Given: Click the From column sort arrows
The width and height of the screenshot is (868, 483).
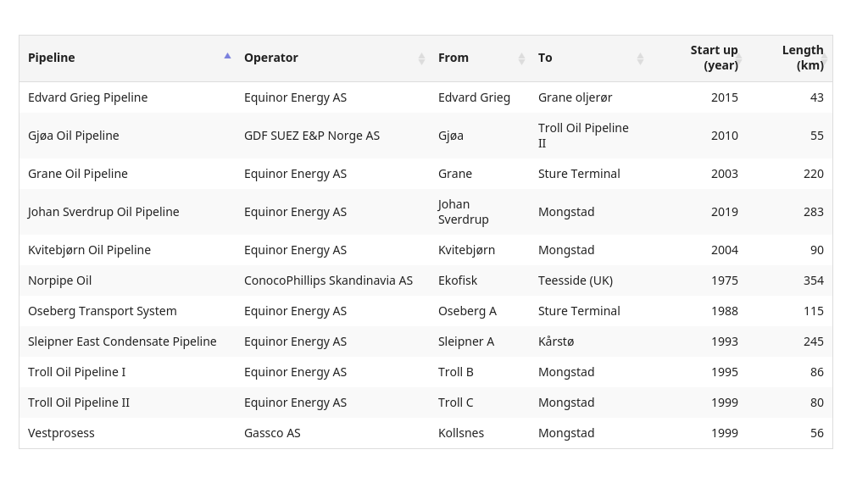Looking at the screenshot, I should tap(521, 58).
